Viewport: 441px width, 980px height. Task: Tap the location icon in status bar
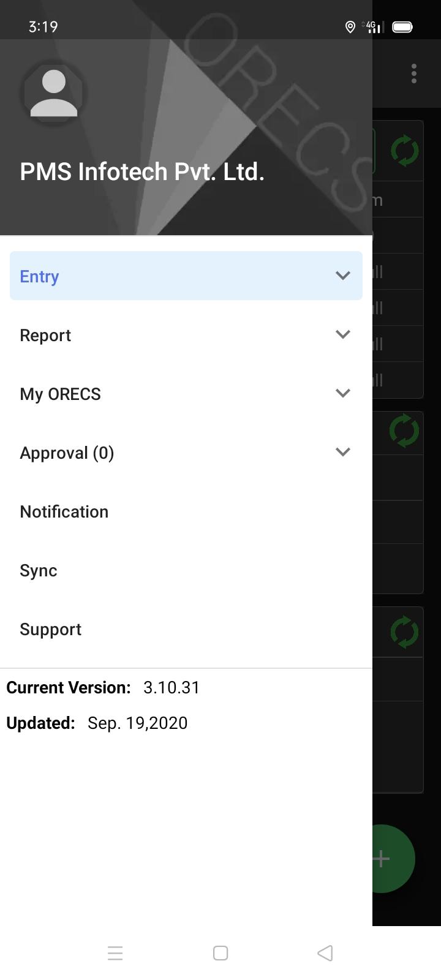tap(350, 27)
